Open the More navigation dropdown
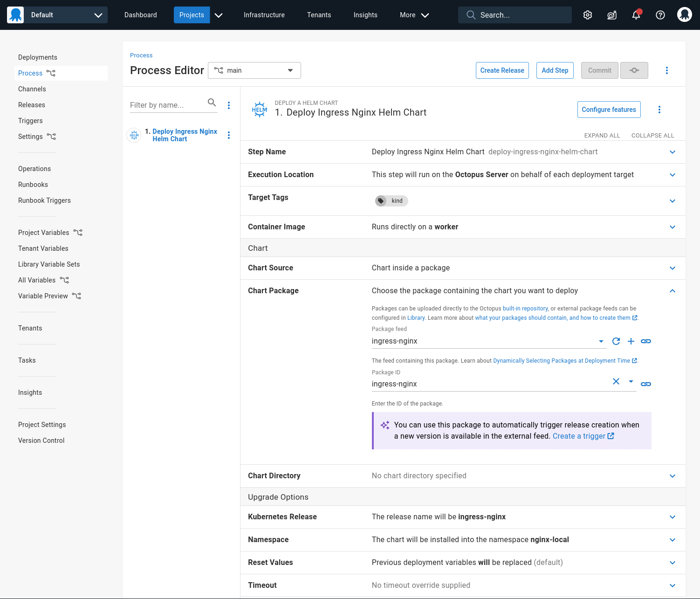Image resolution: width=700 pixels, height=599 pixels. 414,15
